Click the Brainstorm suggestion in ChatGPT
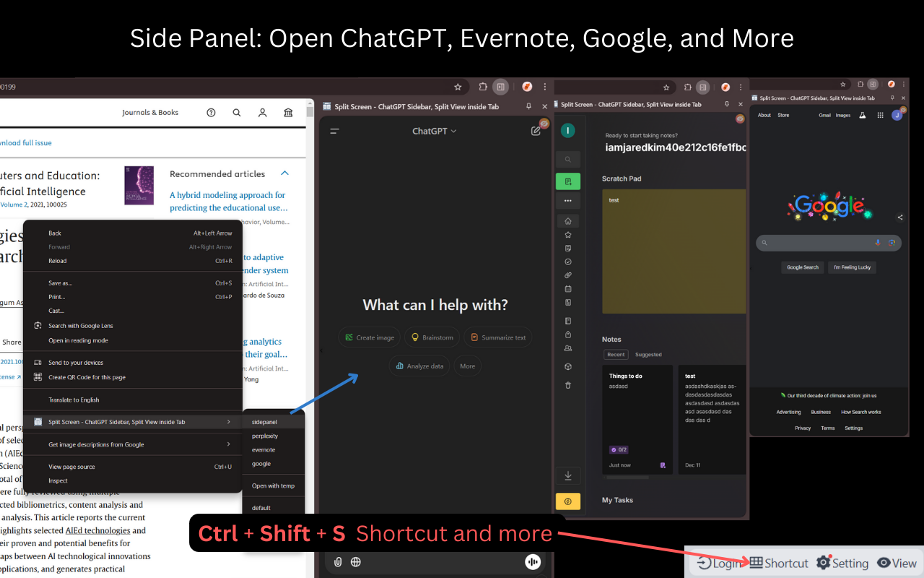The image size is (924, 578). pos(432,337)
